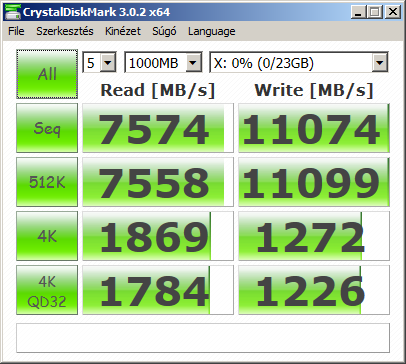Select the 512K read result 7558
Image resolution: width=406 pixels, height=364 pixels.
158,182
